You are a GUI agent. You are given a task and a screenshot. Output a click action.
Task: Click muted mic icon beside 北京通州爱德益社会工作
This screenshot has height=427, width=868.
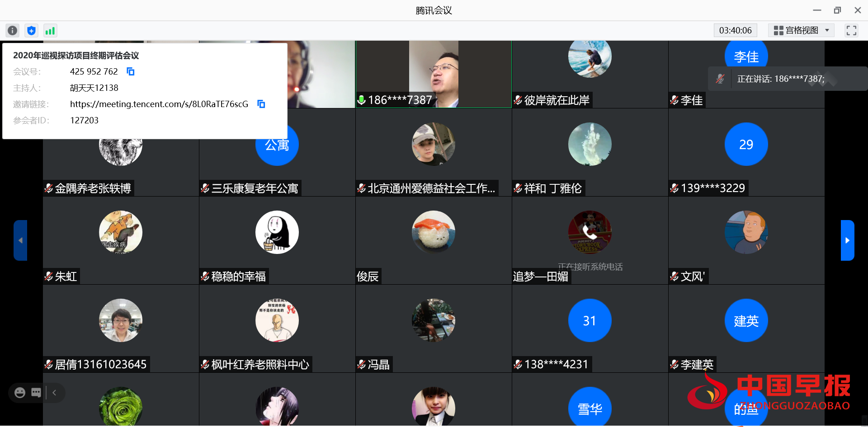click(362, 188)
